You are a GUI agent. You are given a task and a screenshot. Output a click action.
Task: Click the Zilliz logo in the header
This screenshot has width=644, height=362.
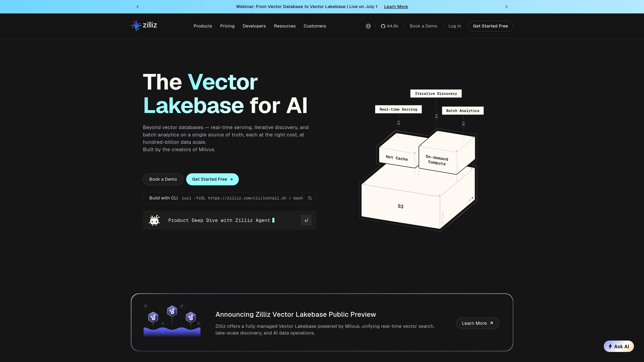click(144, 25)
